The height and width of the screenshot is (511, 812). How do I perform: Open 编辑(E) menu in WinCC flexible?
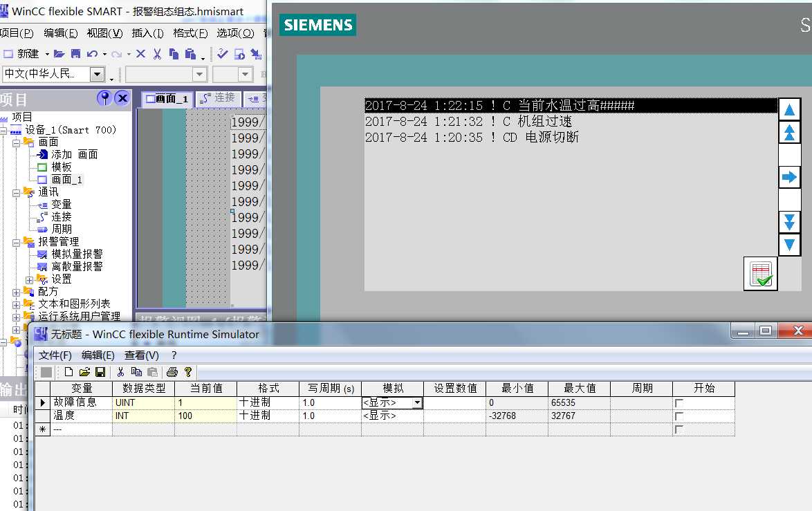[x=61, y=33]
